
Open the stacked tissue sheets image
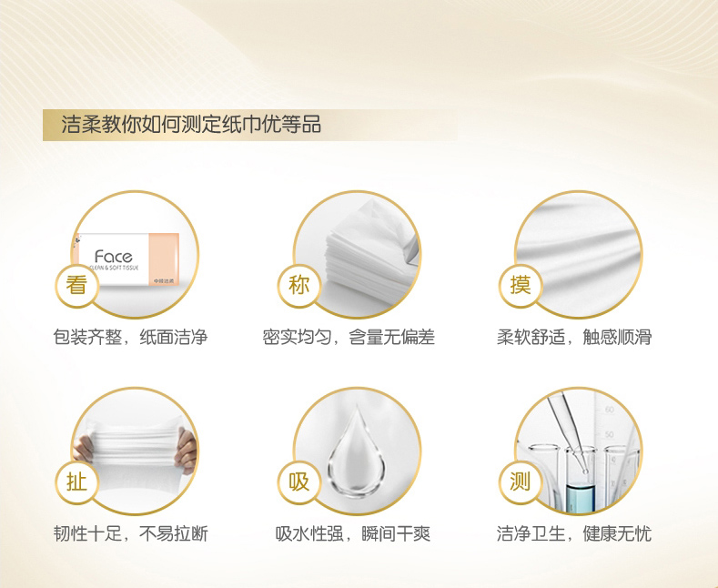[x=357, y=255]
